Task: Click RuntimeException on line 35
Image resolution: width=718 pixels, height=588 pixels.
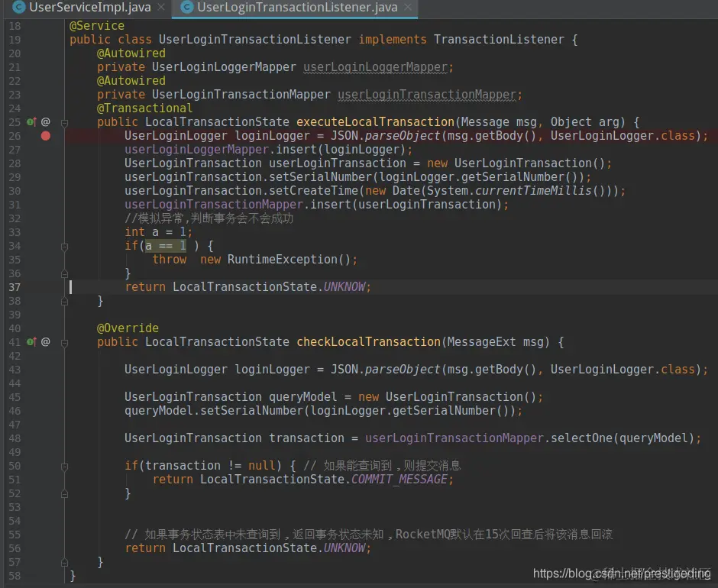Action: 283,260
